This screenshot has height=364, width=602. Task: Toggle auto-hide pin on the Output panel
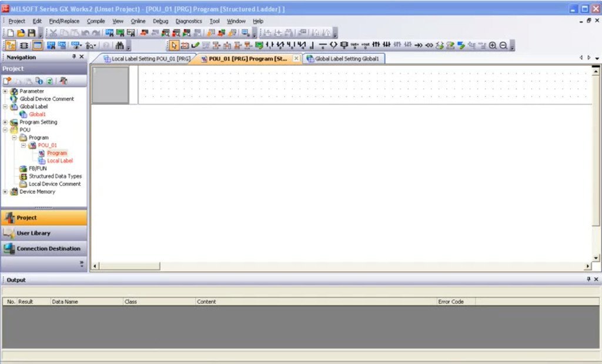point(588,279)
